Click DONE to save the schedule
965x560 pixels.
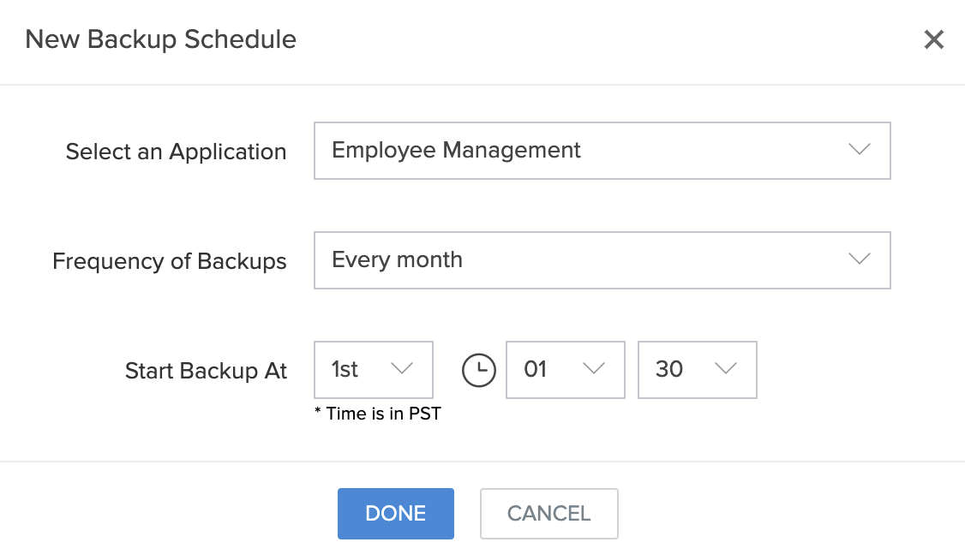395,513
